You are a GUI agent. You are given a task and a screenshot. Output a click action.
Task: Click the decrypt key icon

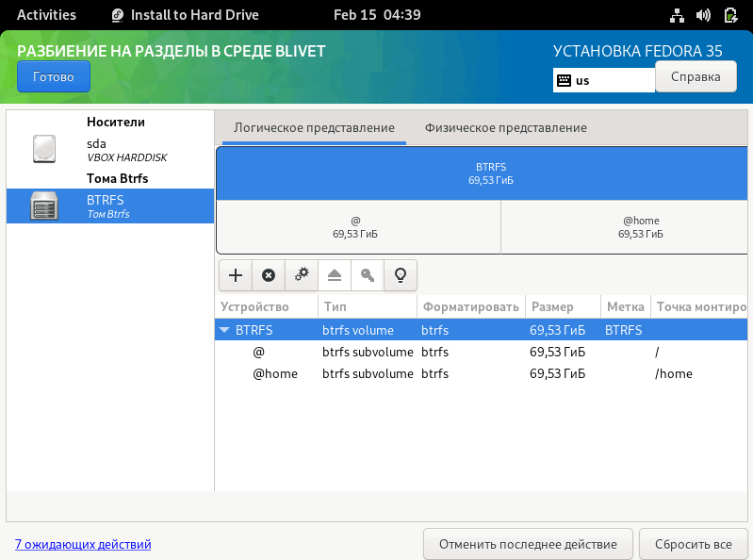click(368, 275)
